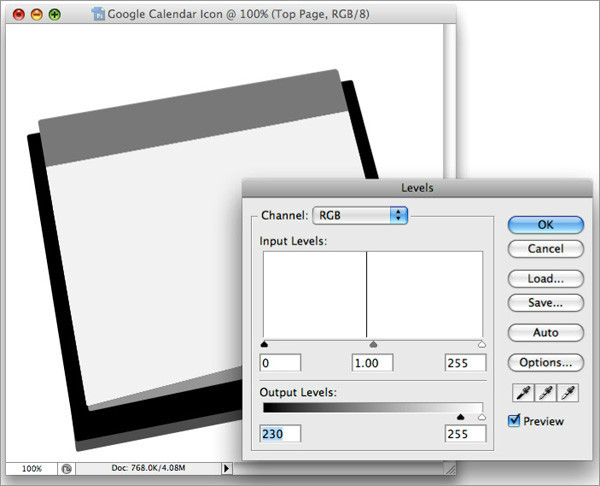600x486 pixels.
Task: Cancel the Levels dialog
Action: [545, 248]
